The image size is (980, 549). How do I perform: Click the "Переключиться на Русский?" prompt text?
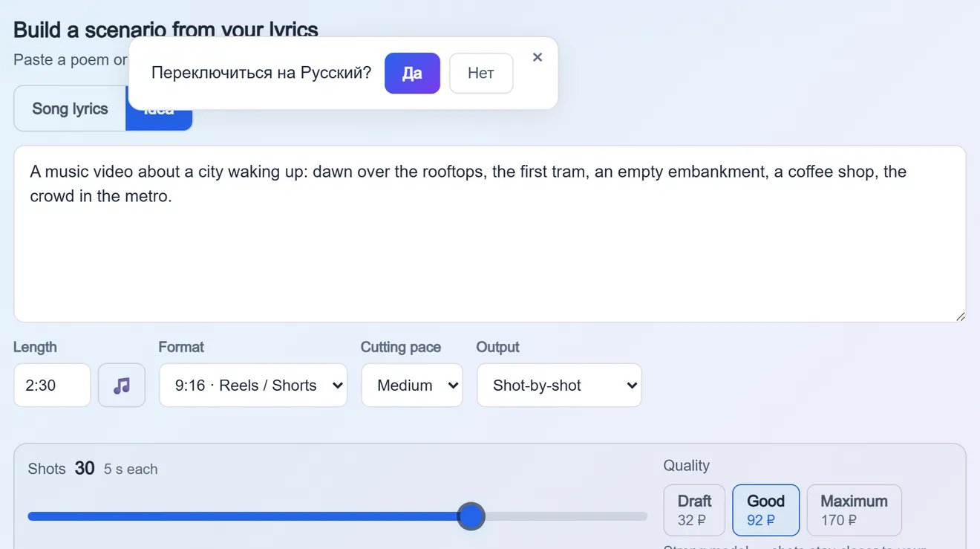coord(261,73)
